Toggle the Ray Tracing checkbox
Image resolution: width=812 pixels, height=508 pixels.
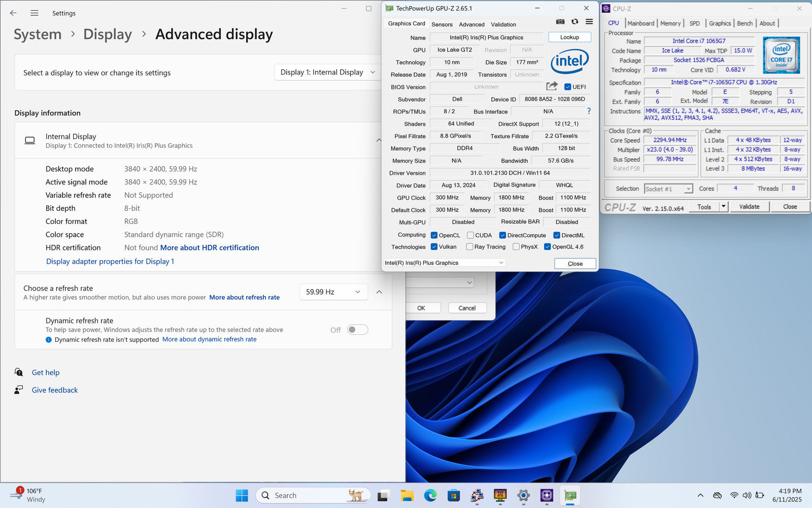pos(469,247)
